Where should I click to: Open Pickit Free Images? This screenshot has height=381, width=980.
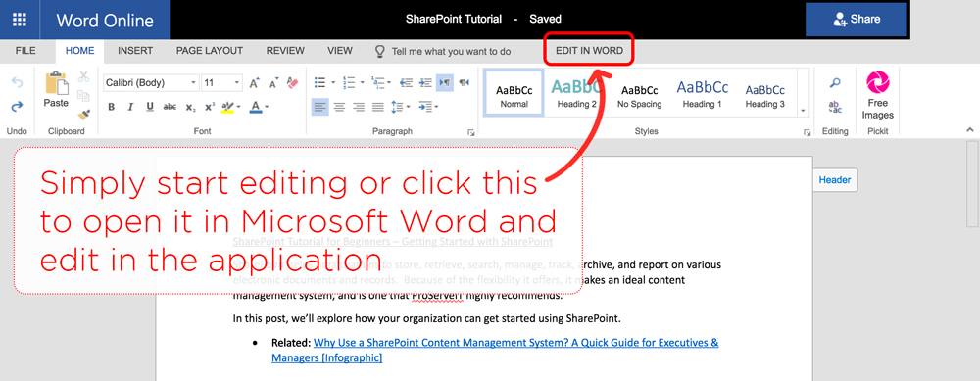click(877, 96)
